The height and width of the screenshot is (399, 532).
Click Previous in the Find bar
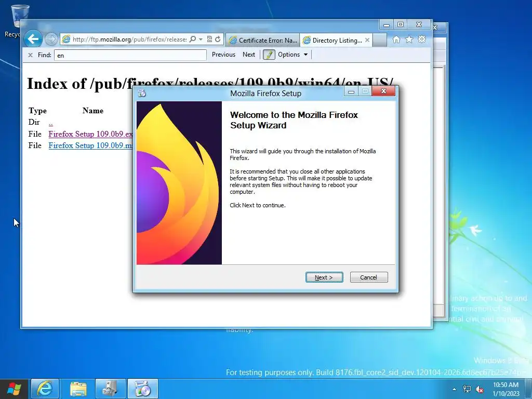[223, 55]
